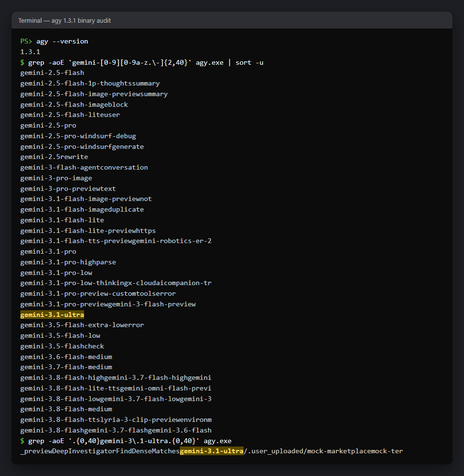Click the 'gemini-2.5-flash-imageblock' line
The width and height of the screenshot is (464, 476).
(x=74, y=104)
